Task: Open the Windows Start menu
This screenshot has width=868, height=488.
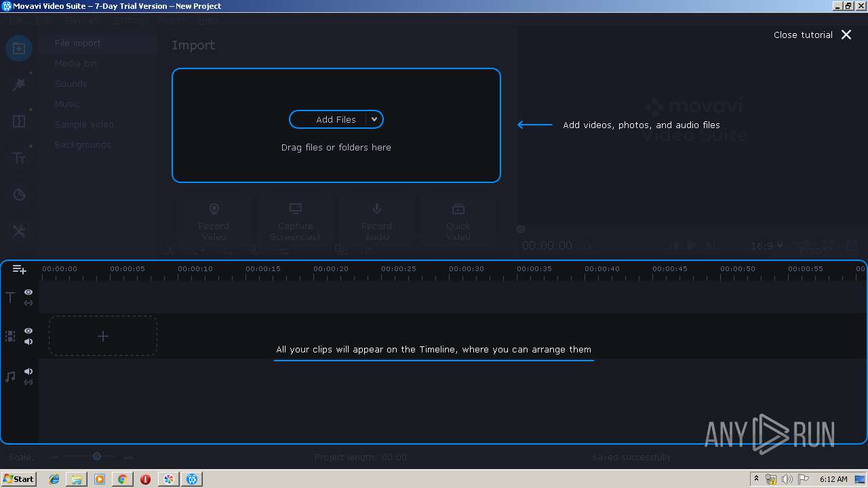Action: coord(18,479)
